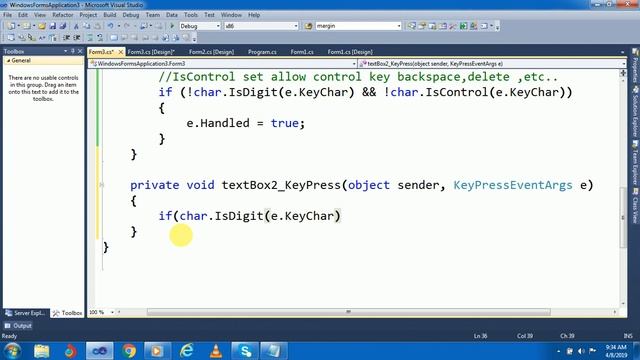The height and width of the screenshot is (360, 640).
Task: Switch to Form1.cs [Design] tab
Action: pos(350,52)
